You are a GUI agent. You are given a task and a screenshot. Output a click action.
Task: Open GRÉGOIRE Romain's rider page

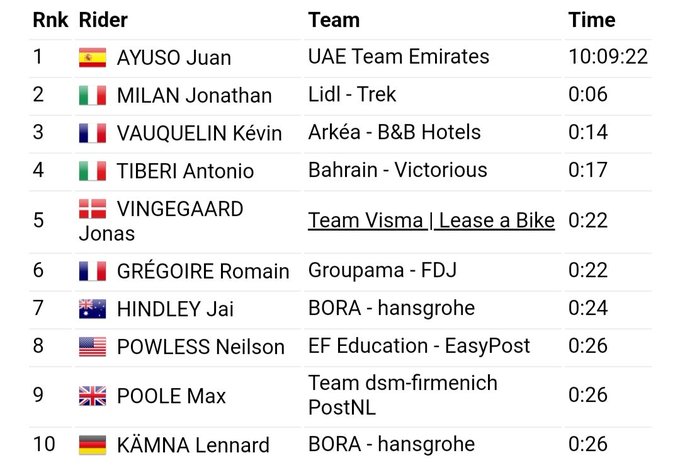(x=203, y=271)
